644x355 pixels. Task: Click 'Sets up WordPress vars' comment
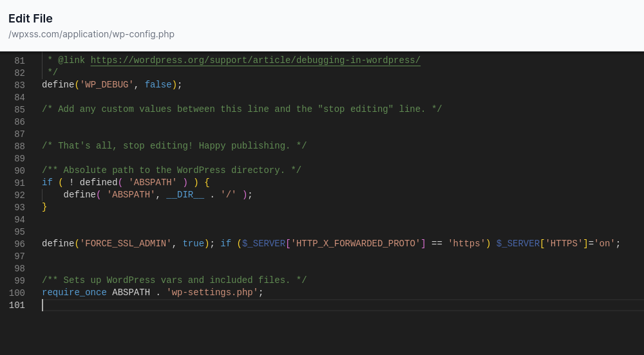pyautogui.click(x=174, y=280)
